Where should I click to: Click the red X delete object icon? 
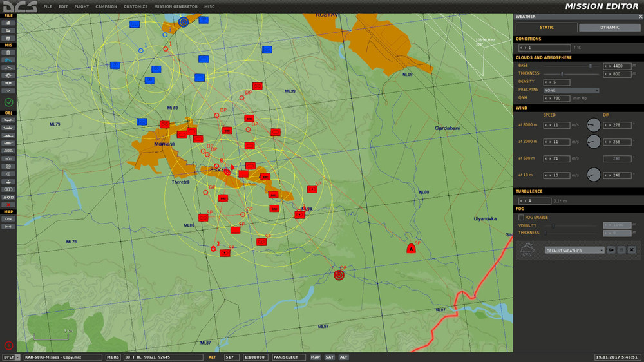pyautogui.click(x=8, y=205)
